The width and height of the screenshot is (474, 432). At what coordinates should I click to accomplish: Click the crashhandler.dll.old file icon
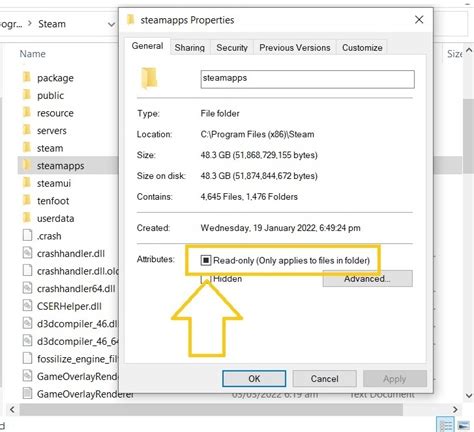tap(27, 271)
